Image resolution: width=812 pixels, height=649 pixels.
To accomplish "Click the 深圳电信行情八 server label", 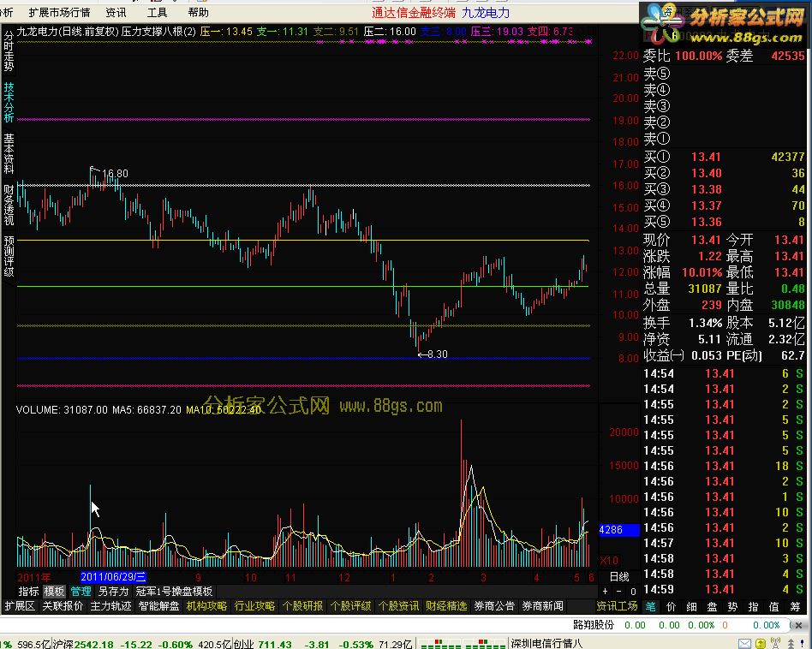I will coord(546,644).
